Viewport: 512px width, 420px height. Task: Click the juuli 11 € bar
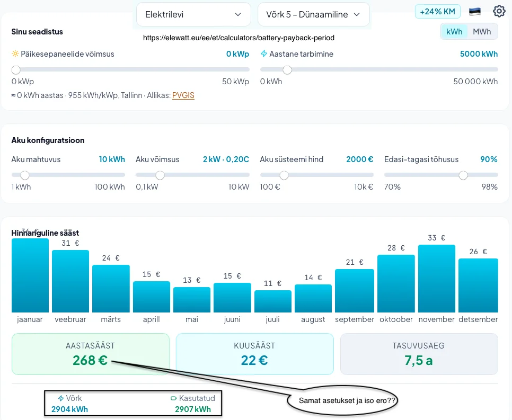[273, 301]
